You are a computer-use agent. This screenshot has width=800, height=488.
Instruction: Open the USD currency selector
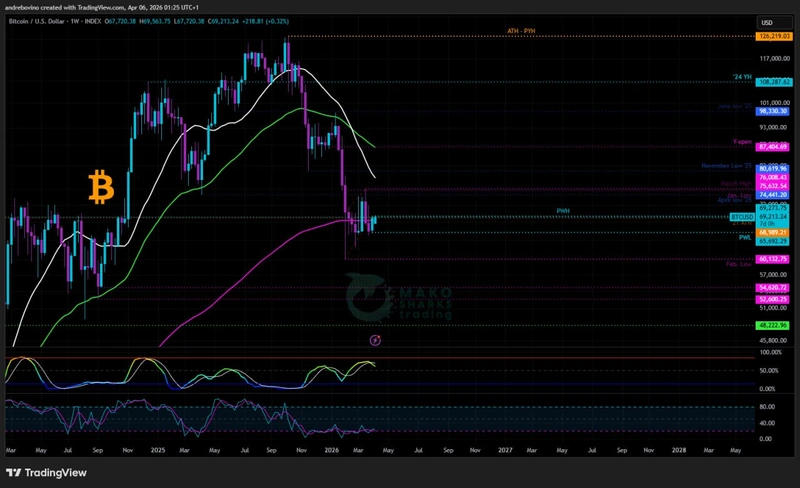point(768,22)
